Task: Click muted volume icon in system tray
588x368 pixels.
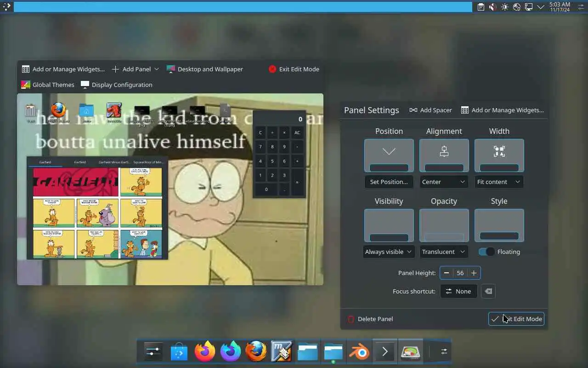Action: 492,7
